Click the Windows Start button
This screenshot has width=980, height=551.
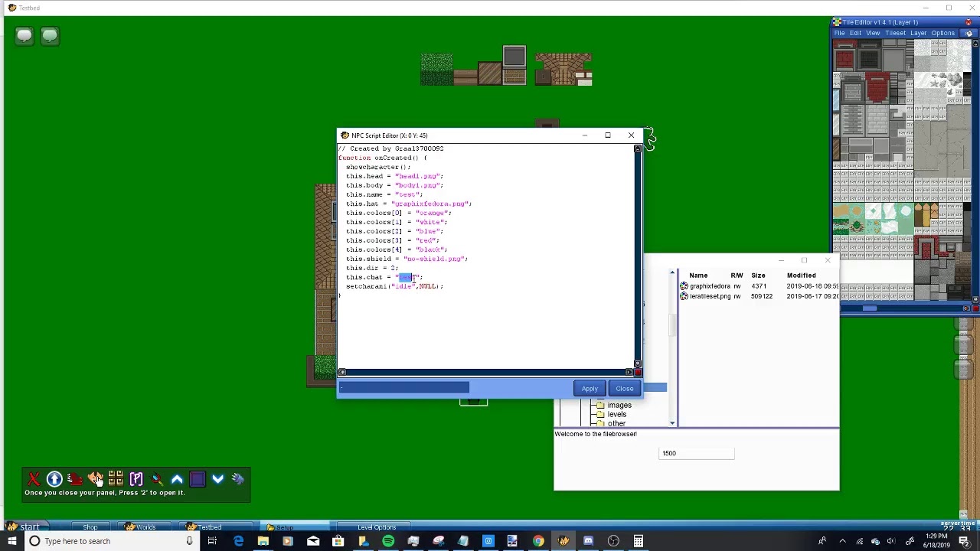[x=12, y=541]
